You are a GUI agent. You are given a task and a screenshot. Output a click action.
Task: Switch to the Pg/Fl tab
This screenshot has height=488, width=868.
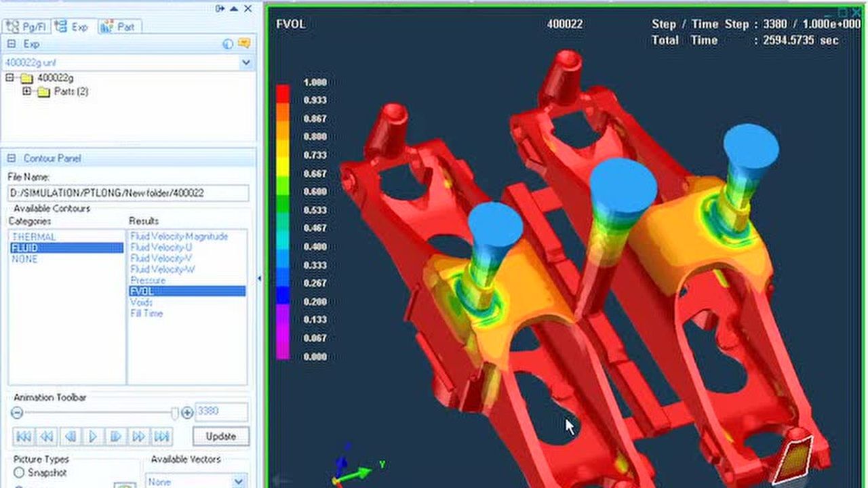[x=26, y=27]
